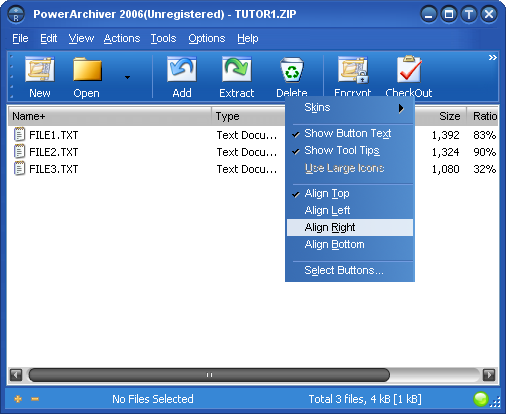Select Align Bottom toolbar position
This screenshot has width=506, height=414.
[350, 245]
